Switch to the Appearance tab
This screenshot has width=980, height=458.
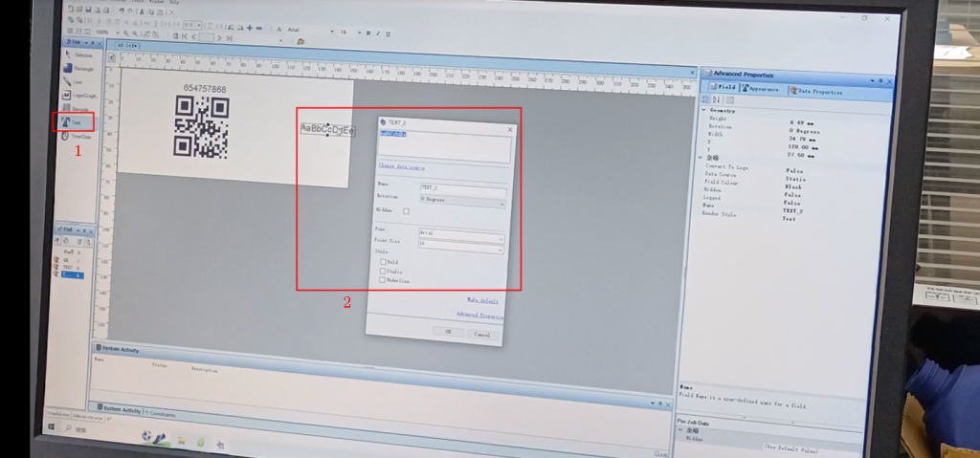point(762,90)
